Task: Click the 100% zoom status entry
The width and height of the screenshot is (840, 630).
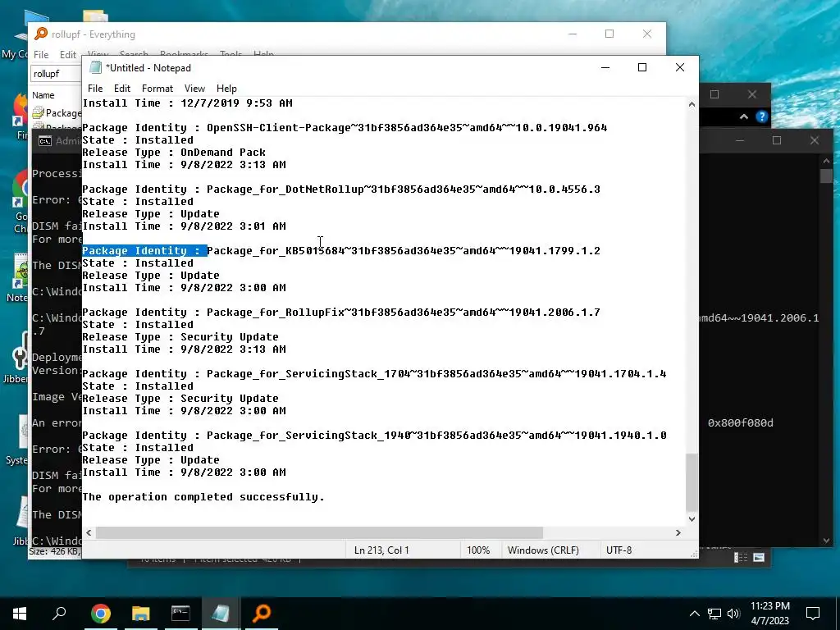Action: 478,550
